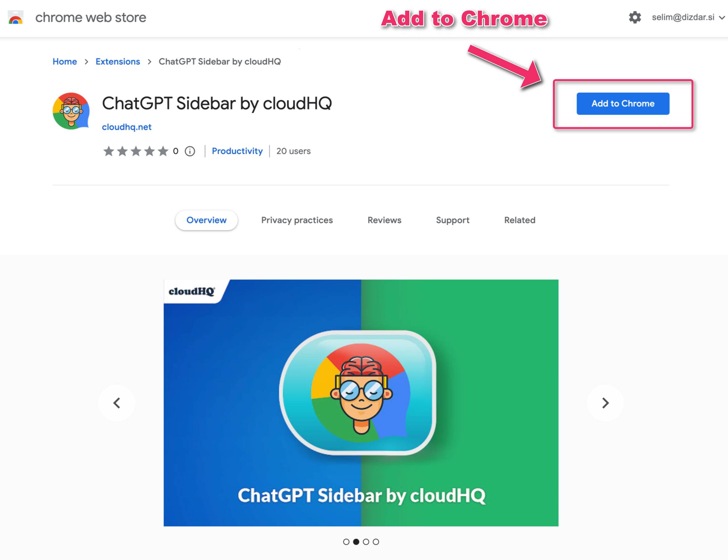The height and width of the screenshot is (560, 728).
Task: Click the cloudhq.net hyperlink
Action: 126,127
